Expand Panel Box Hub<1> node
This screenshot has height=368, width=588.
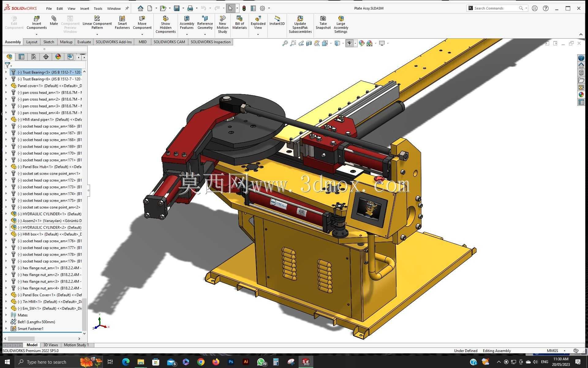coord(6,167)
